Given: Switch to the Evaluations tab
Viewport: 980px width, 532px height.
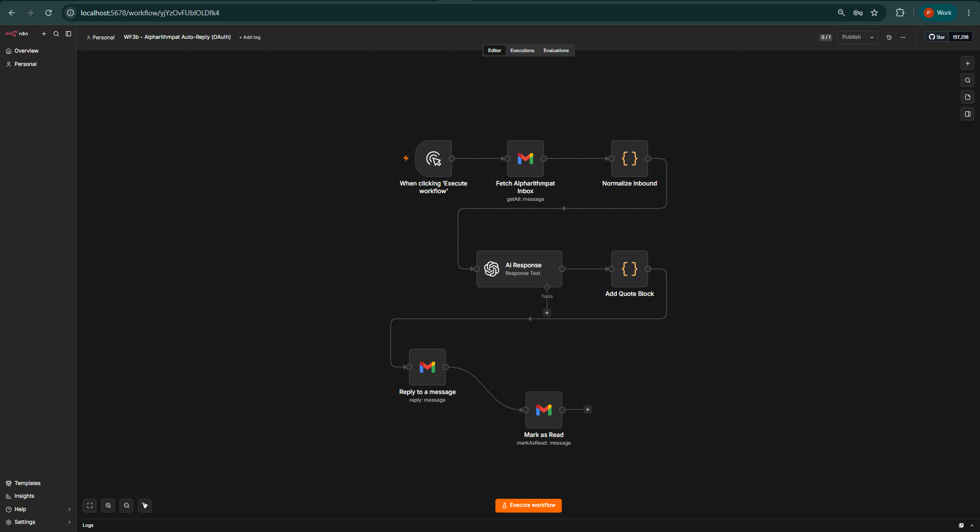Looking at the screenshot, I should (556, 51).
